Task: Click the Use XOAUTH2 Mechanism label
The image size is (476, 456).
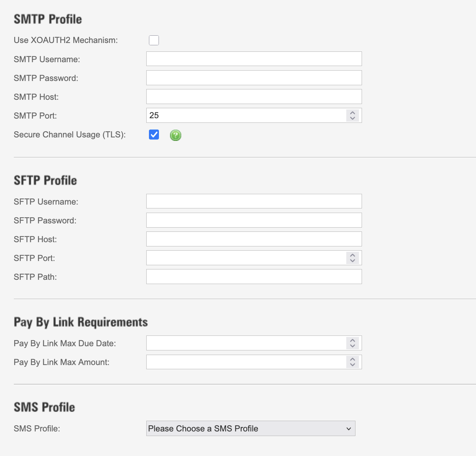Action: [x=66, y=40]
